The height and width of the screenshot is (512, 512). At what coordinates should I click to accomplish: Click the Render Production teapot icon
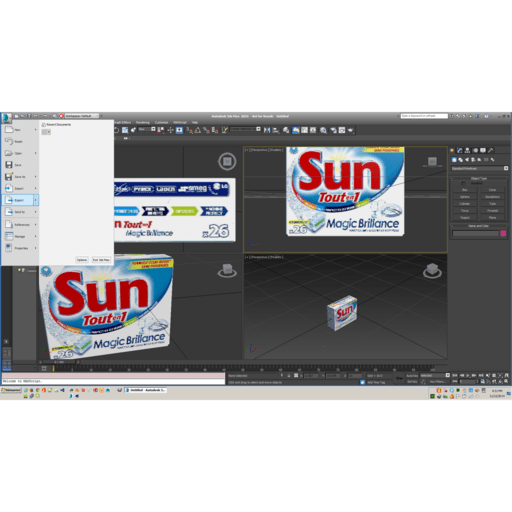click(x=351, y=130)
